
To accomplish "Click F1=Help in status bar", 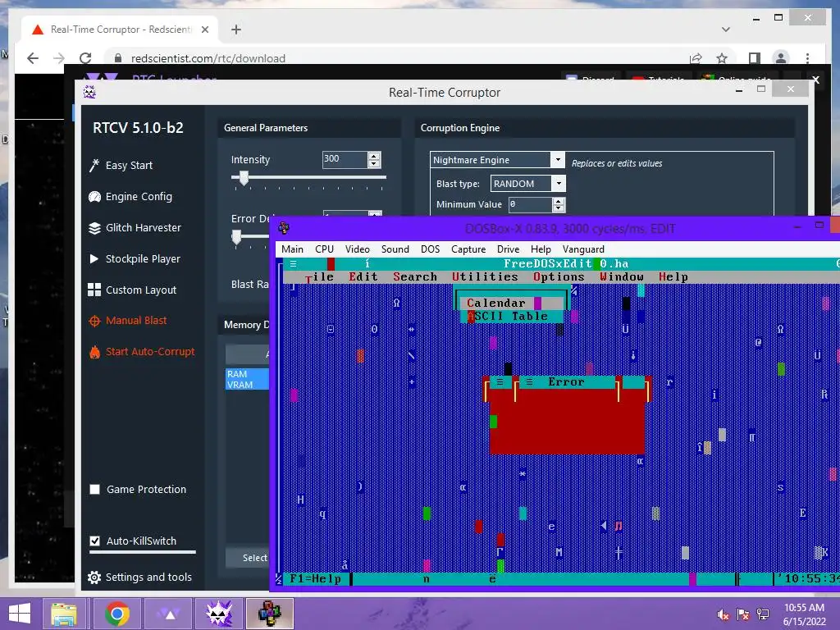I will click(315, 578).
